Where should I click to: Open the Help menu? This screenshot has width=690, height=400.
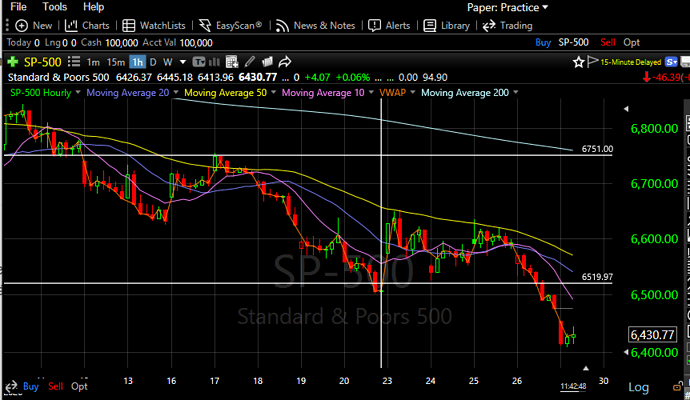coord(93,7)
